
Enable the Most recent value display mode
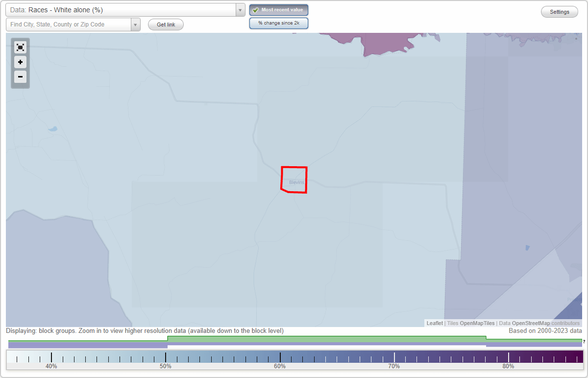(279, 9)
